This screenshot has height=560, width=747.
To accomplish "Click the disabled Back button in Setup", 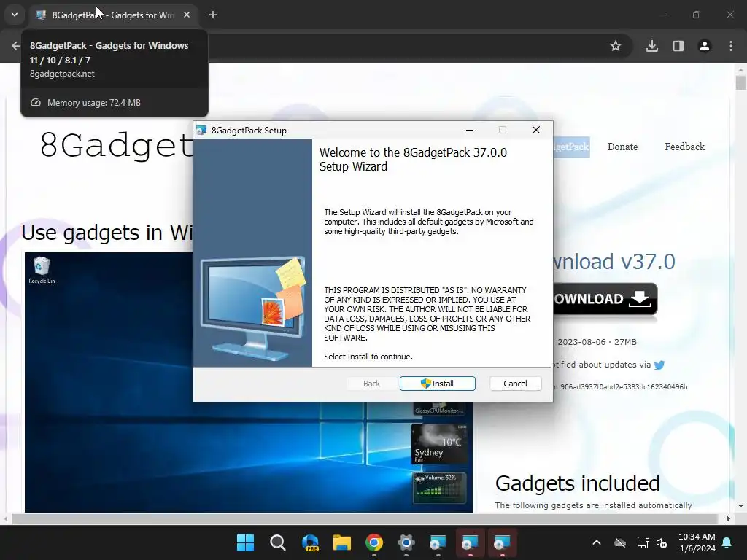I will pos(371,384).
